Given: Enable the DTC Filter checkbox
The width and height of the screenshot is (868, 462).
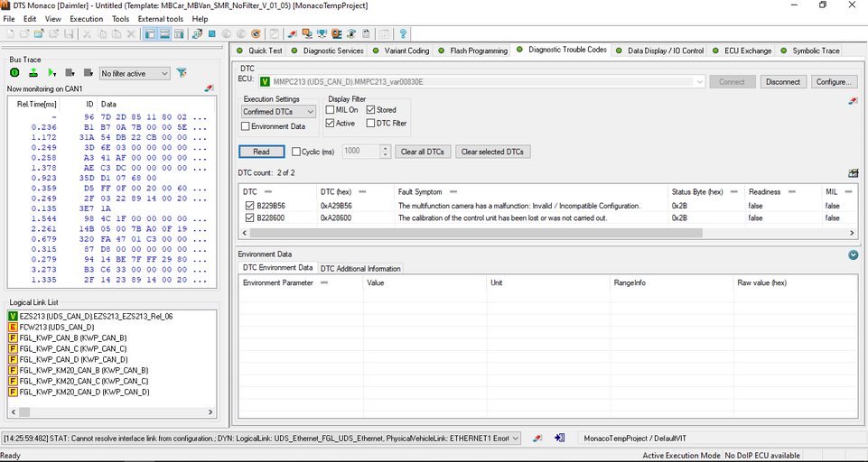Looking at the screenshot, I should (x=371, y=123).
